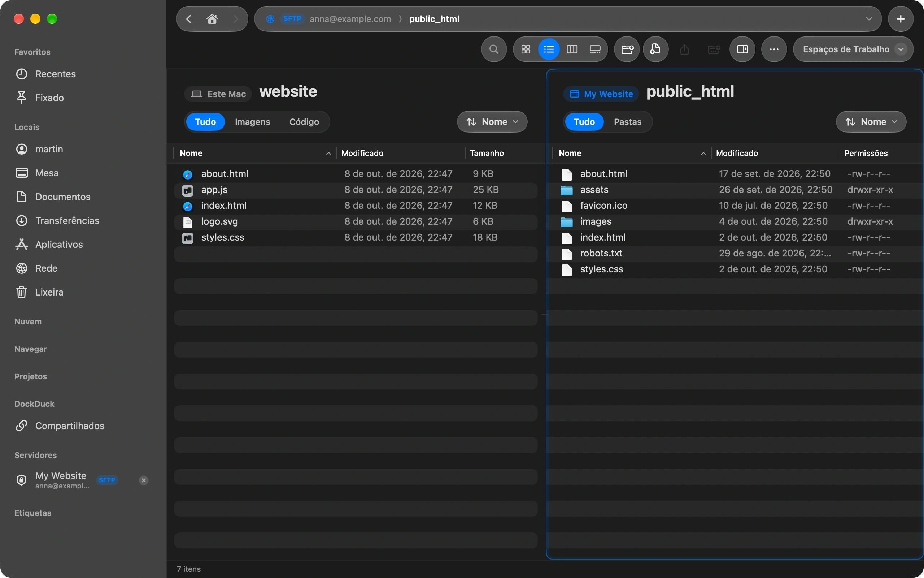Open Documentos in the sidebar
Screen dimensions: 924x578
[x=83, y=197]
